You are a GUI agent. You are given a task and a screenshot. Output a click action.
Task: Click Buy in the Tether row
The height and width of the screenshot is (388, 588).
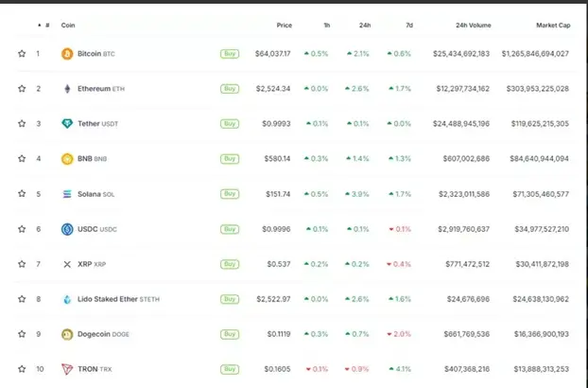230,123
